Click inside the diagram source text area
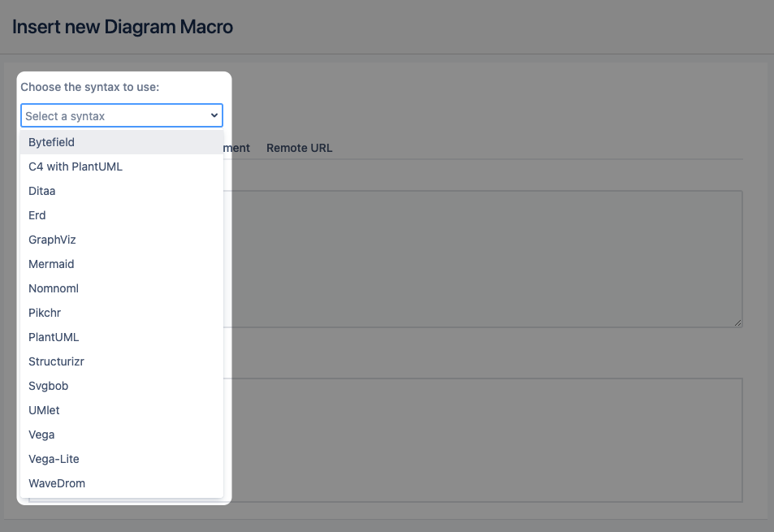The image size is (774, 532). [482, 258]
